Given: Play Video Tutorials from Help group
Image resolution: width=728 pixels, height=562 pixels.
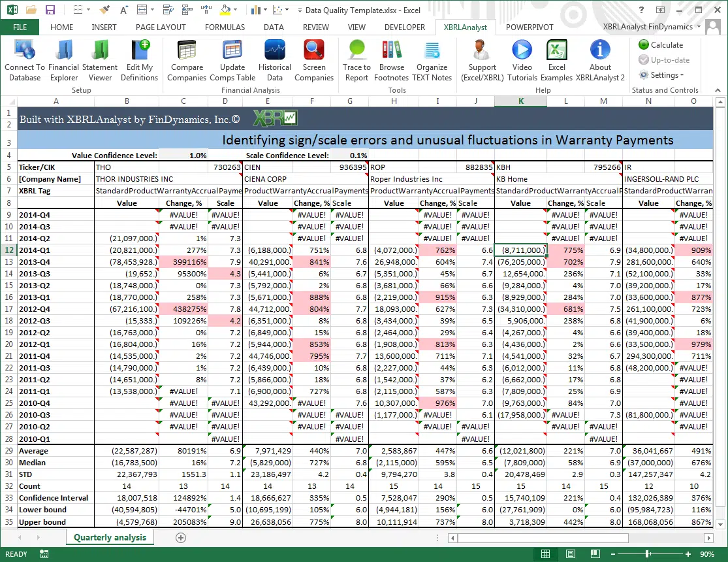Looking at the screenshot, I should (522, 51).
